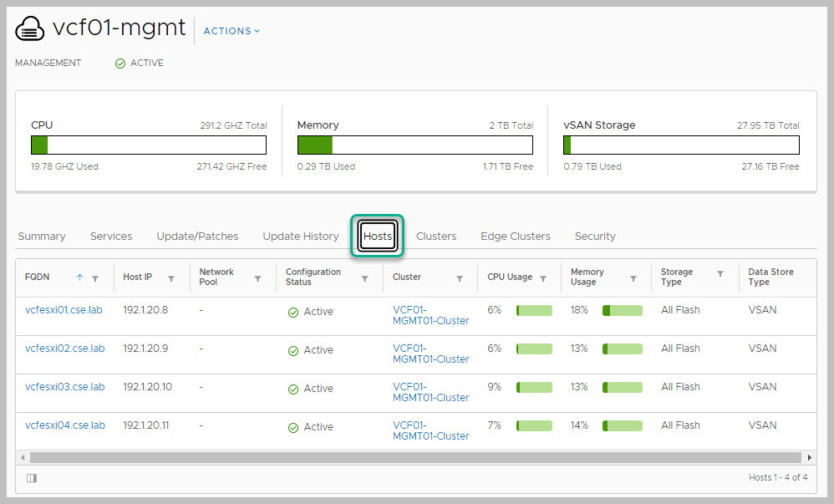Image resolution: width=834 pixels, height=504 pixels.
Task: Open host vcfesxi03.cse.lab link
Action: pyautogui.click(x=64, y=387)
